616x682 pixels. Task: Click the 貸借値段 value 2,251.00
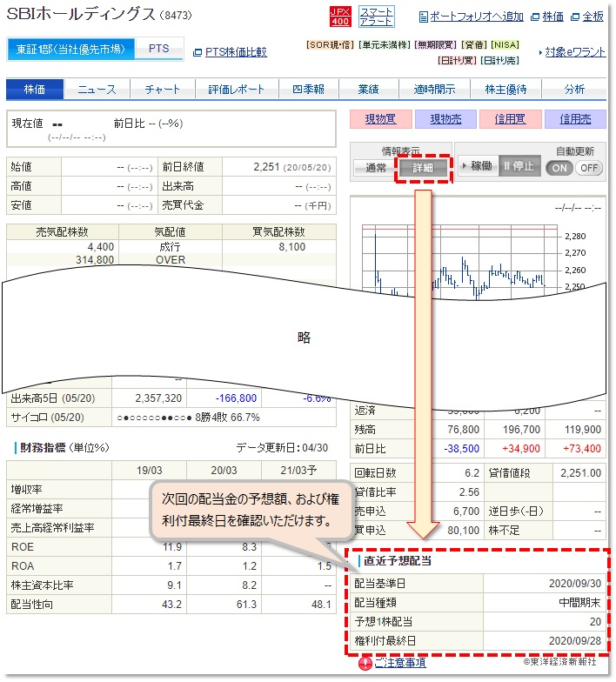(580, 473)
